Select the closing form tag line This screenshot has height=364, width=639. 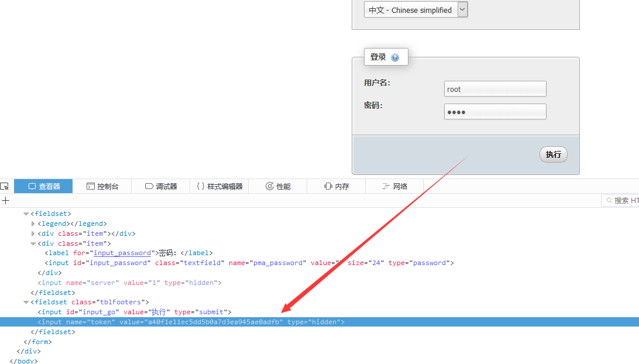click(38, 342)
